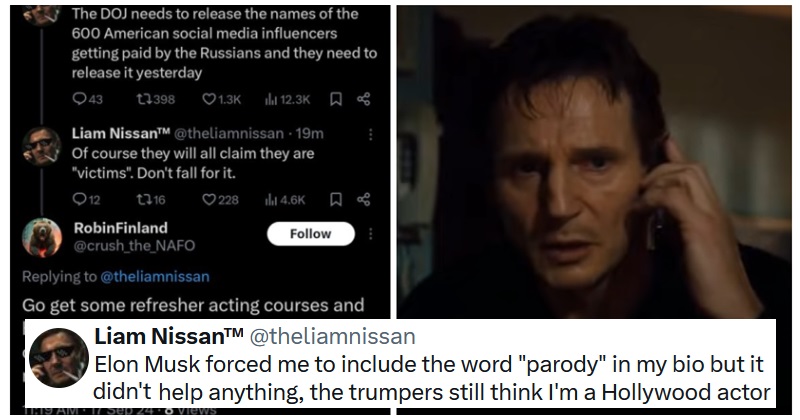
Task: Bookmark the DOJ influencers tweet
Action: (337, 99)
